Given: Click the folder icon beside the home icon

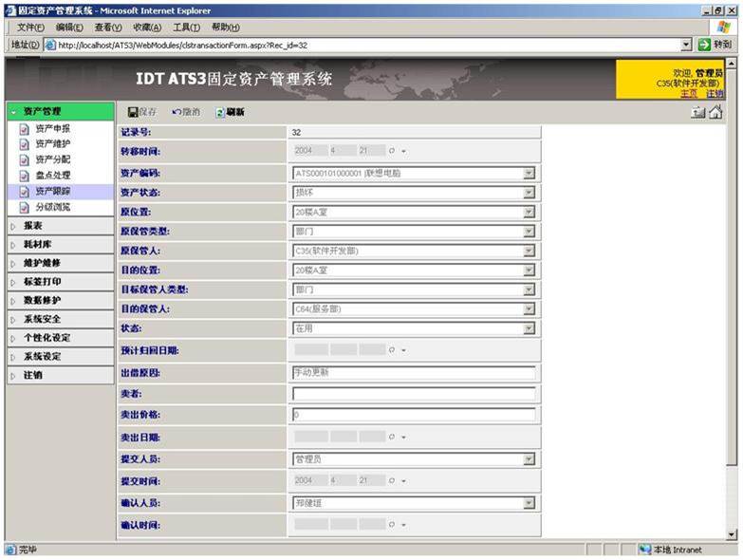Looking at the screenshot, I should click(698, 112).
